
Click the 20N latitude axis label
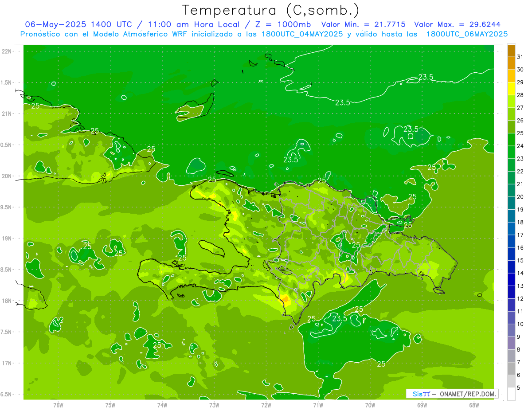7,176
